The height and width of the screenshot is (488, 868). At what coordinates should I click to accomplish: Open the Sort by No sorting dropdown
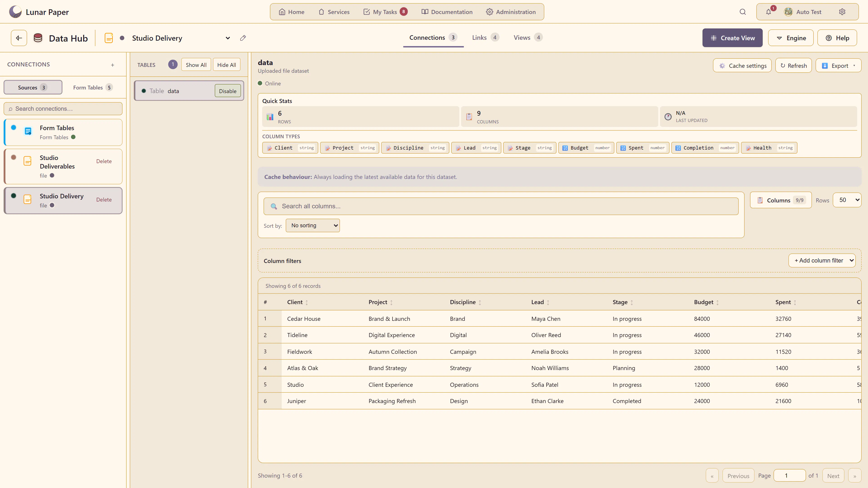coord(313,225)
